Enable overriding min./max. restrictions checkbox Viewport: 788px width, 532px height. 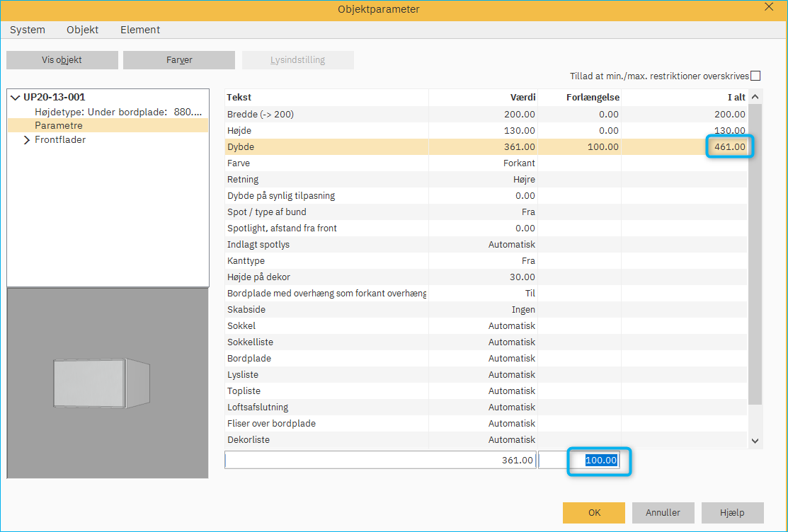755,76
